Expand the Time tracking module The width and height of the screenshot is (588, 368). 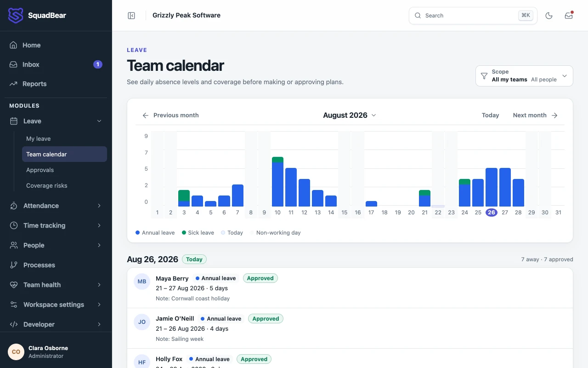coord(56,225)
